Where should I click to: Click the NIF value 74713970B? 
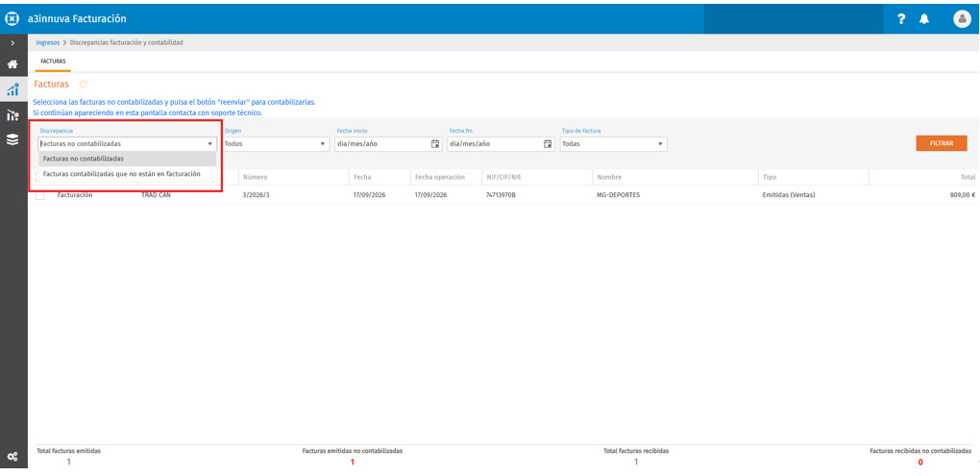pos(501,195)
